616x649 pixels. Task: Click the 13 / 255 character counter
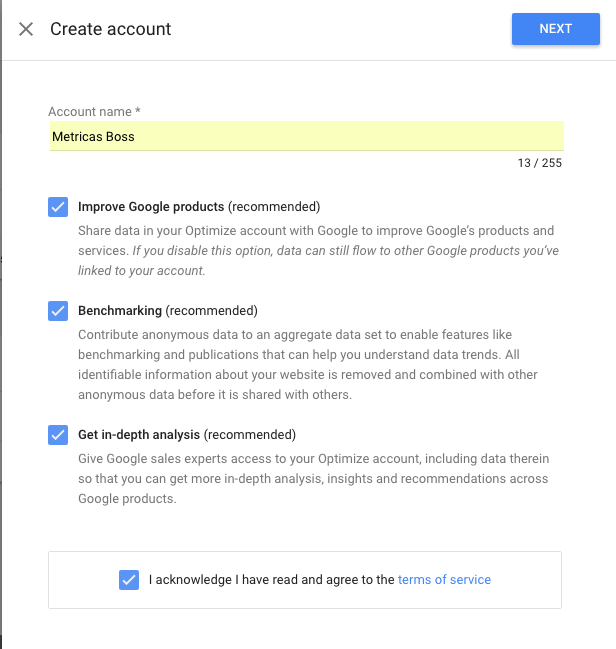(x=540, y=163)
